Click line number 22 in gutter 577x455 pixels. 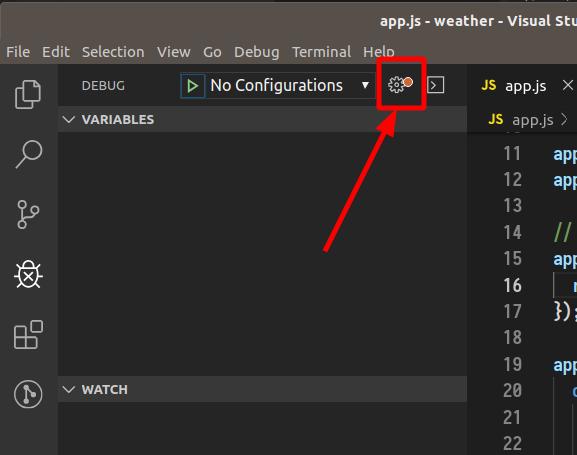pos(512,444)
